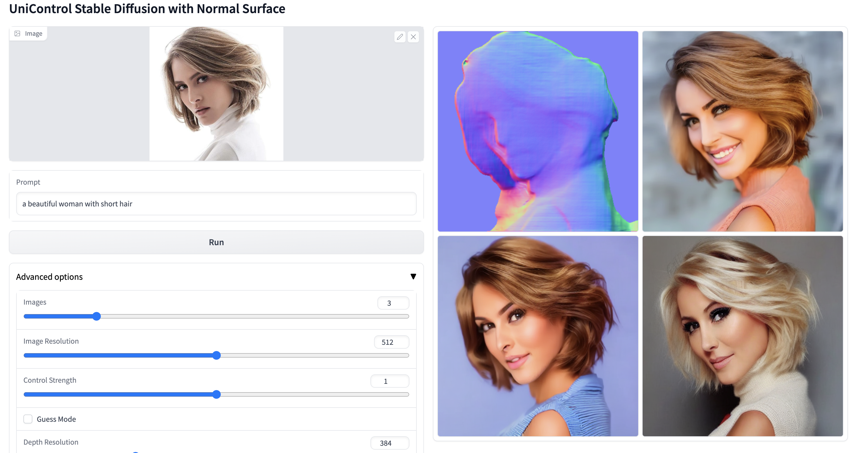
Task: Click the Depth Resolution value box 384
Action: click(x=390, y=443)
